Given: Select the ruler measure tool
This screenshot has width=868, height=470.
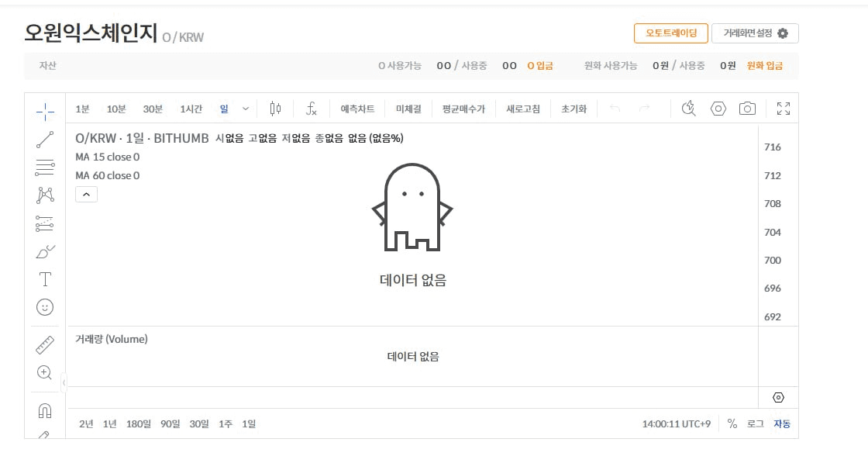Looking at the screenshot, I should 45,344.
